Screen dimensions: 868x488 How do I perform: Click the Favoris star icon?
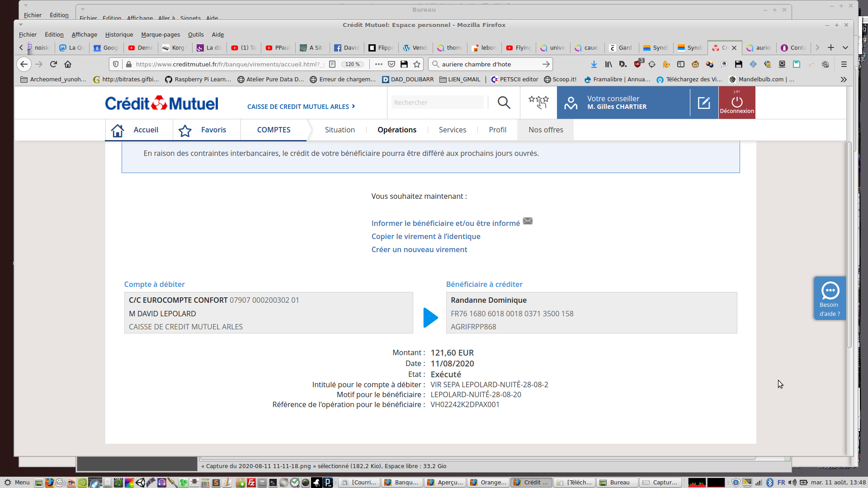tap(185, 131)
